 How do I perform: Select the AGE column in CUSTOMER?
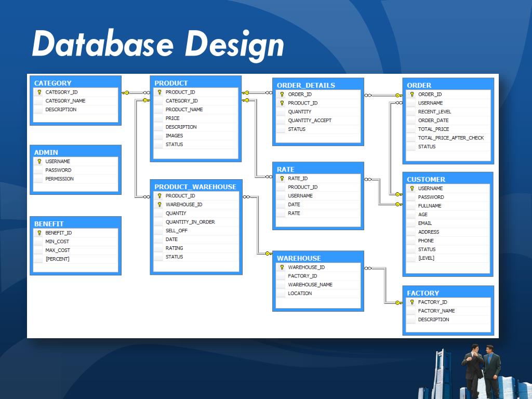point(448,215)
